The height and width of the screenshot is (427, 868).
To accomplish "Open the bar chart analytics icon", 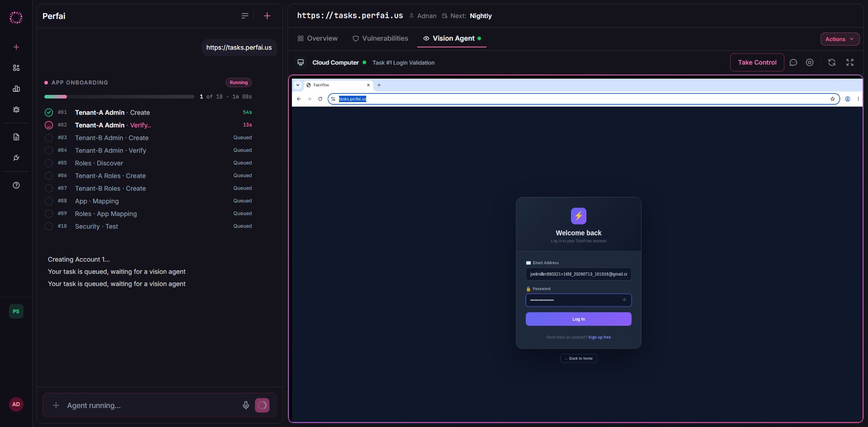I will (x=16, y=89).
